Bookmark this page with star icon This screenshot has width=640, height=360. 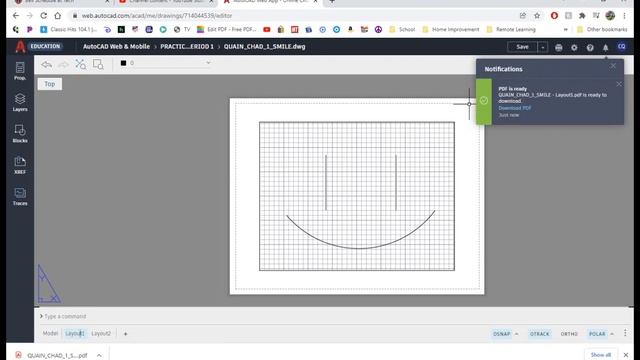537,16
